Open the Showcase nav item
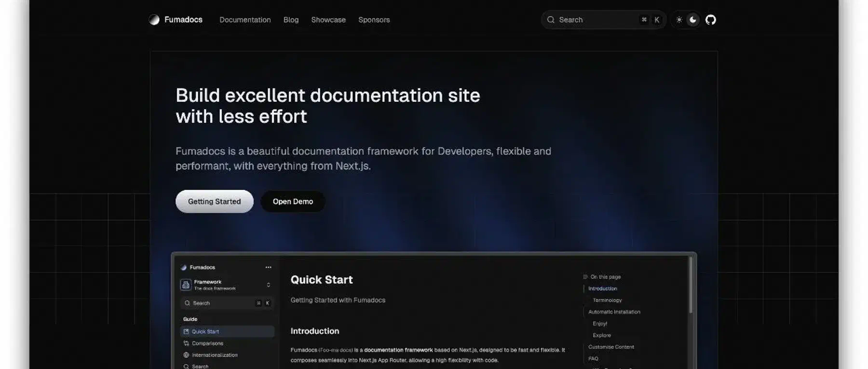Viewport: 868px width, 369px height. [x=328, y=20]
